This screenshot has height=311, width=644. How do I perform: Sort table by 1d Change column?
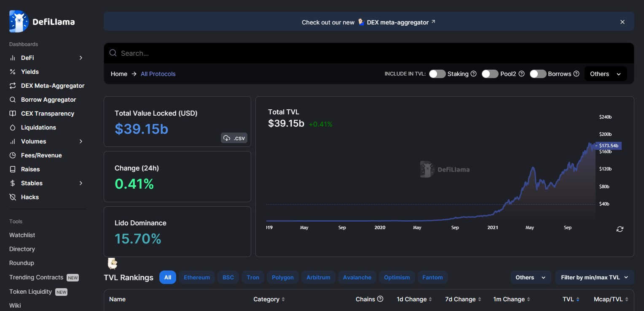coord(414,299)
